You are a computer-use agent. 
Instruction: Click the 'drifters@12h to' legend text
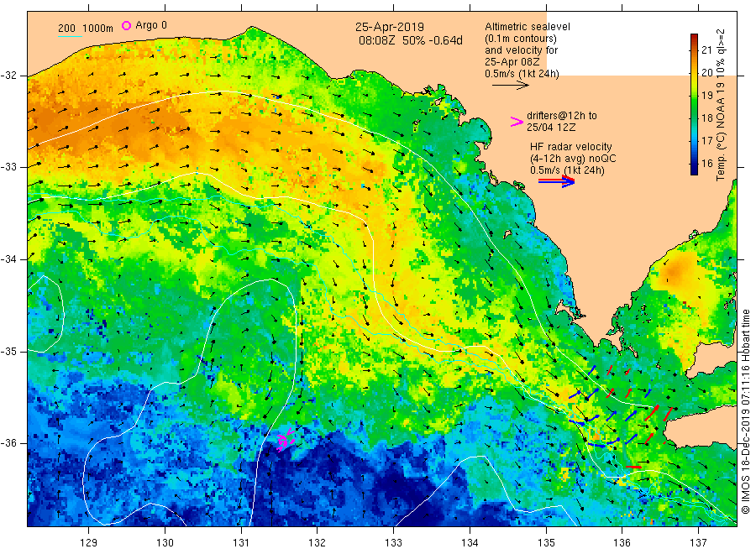(x=562, y=116)
